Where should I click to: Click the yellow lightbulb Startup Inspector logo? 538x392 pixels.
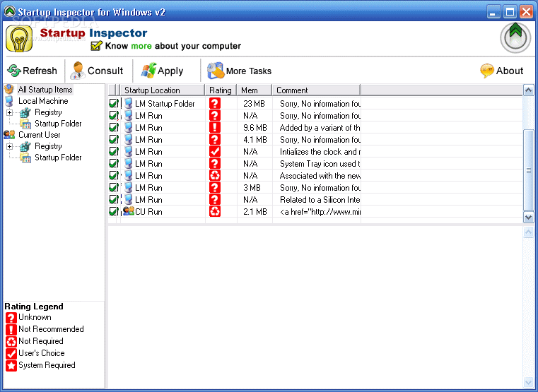pos(19,39)
